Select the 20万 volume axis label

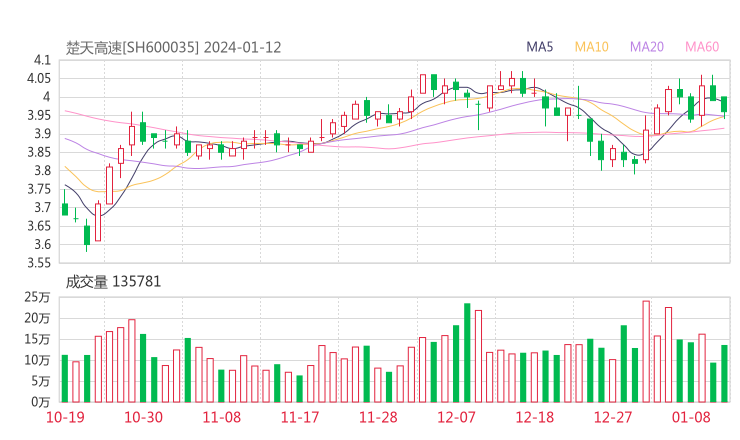pyautogui.click(x=37, y=319)
